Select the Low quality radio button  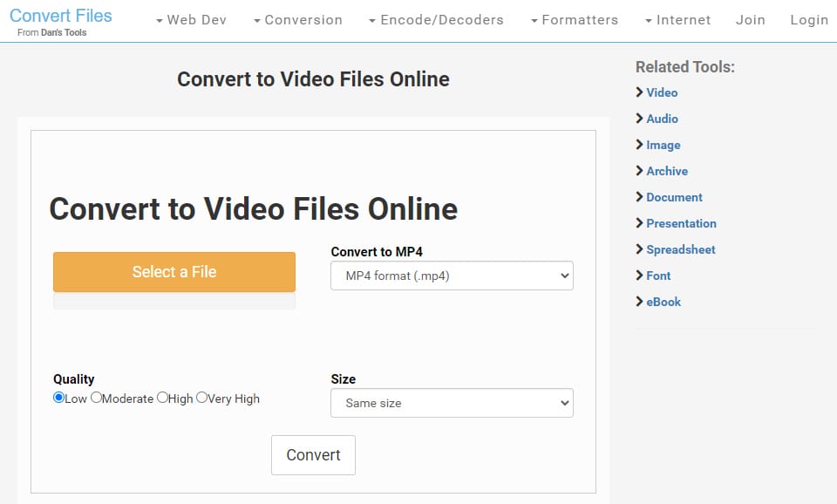59,398
